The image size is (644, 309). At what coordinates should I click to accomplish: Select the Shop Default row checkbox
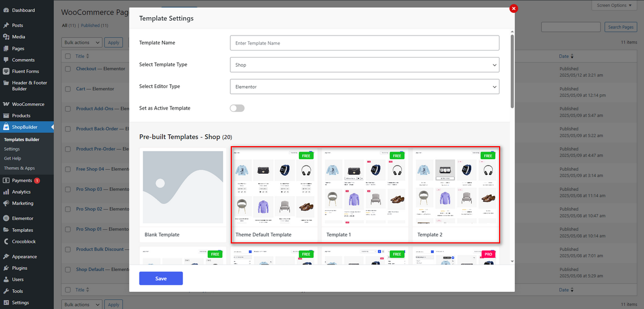68,270
